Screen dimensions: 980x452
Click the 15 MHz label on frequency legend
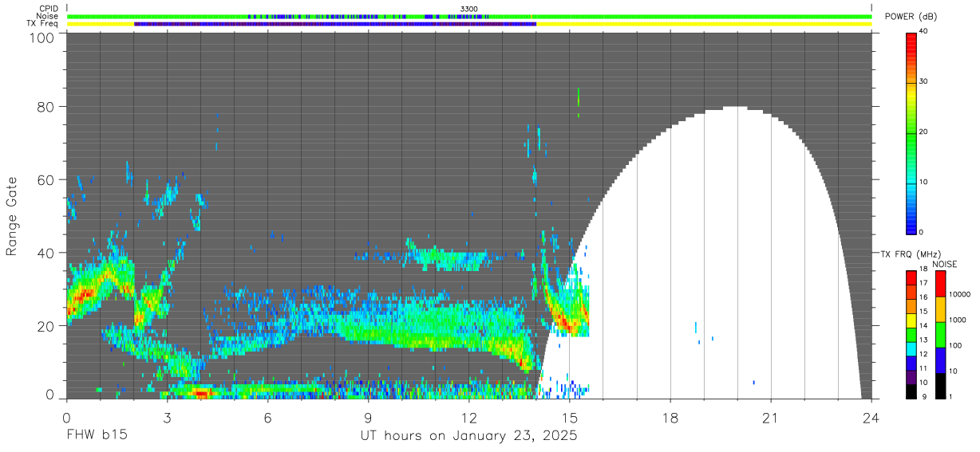(923, 311)
